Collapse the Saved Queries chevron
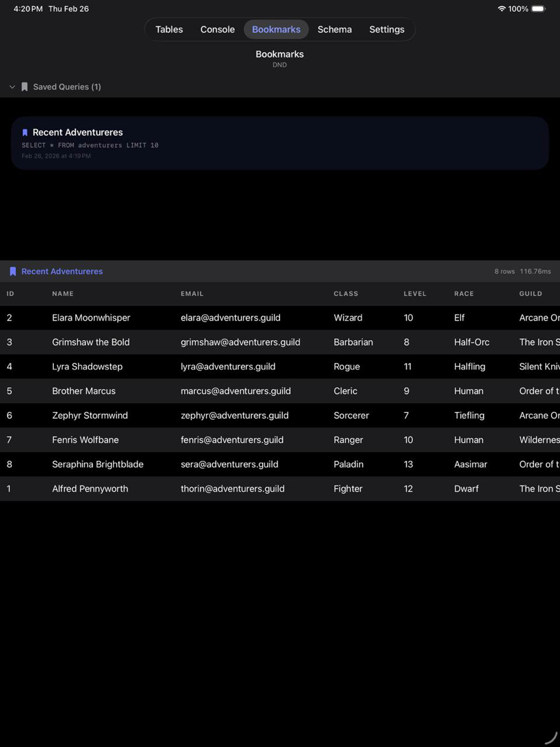 (x=12, y=87)
